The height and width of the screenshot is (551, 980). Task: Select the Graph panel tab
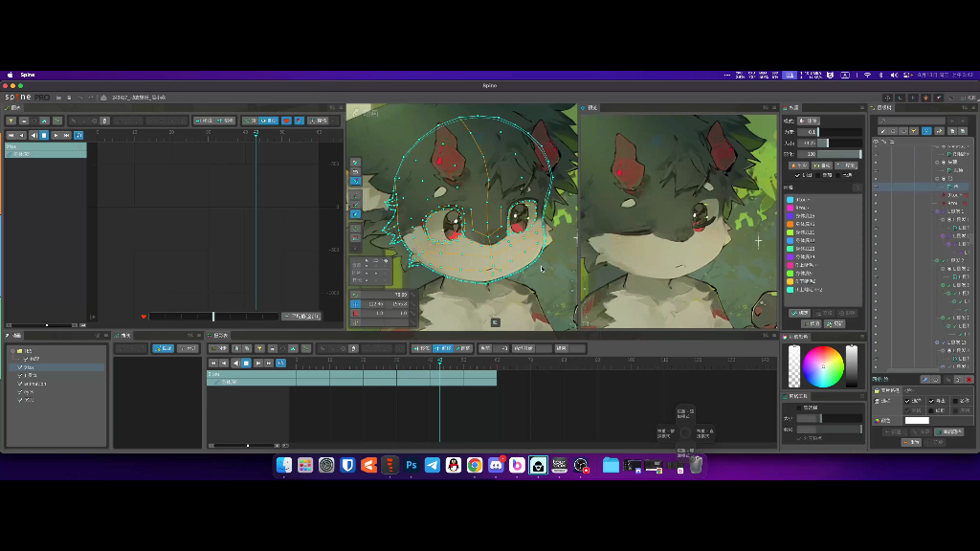tap(13, 108)
